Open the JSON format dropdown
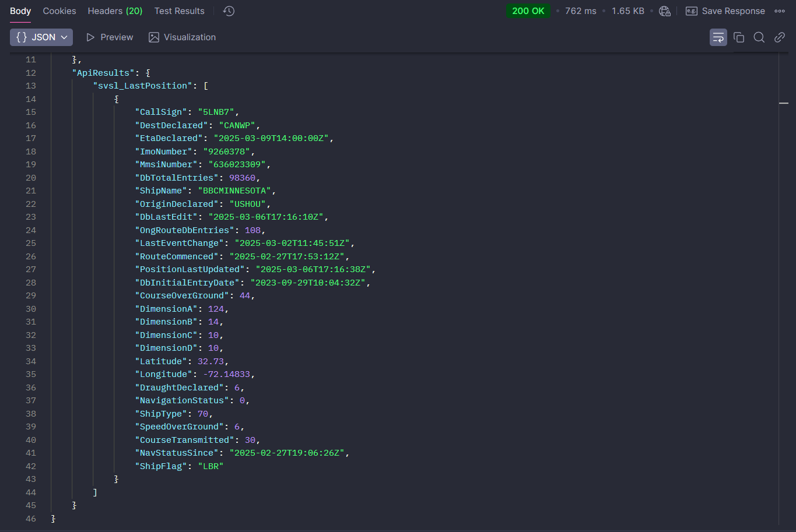Viewport: 796px width, 532px height. tap(41, 37)
